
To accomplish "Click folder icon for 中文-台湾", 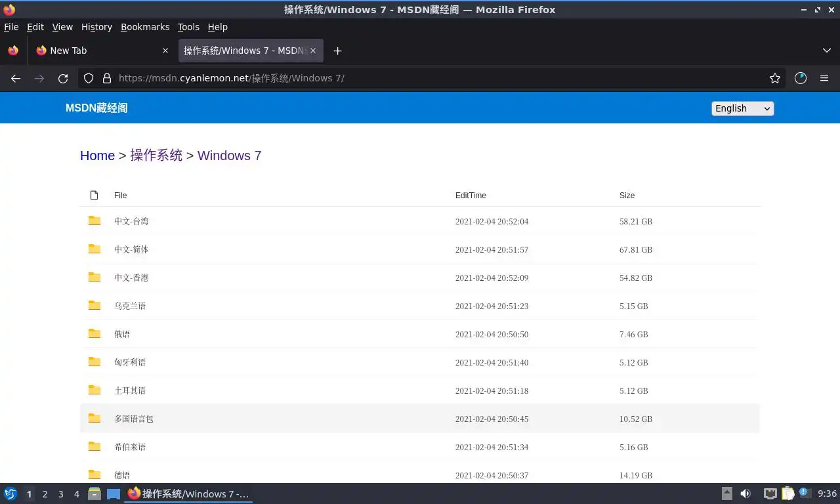I will point(94,220).
